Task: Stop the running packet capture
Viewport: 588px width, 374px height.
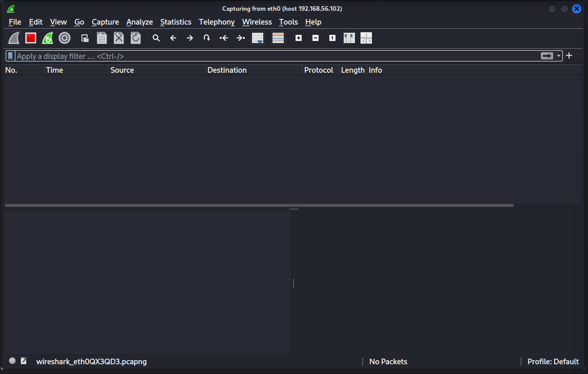Action: point(31,38)
